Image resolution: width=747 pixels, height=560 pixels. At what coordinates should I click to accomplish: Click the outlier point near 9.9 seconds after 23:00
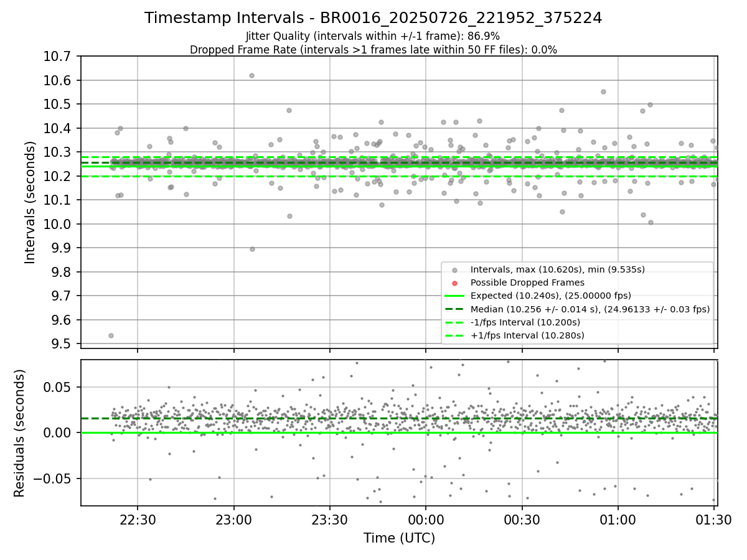pos(252,249)
